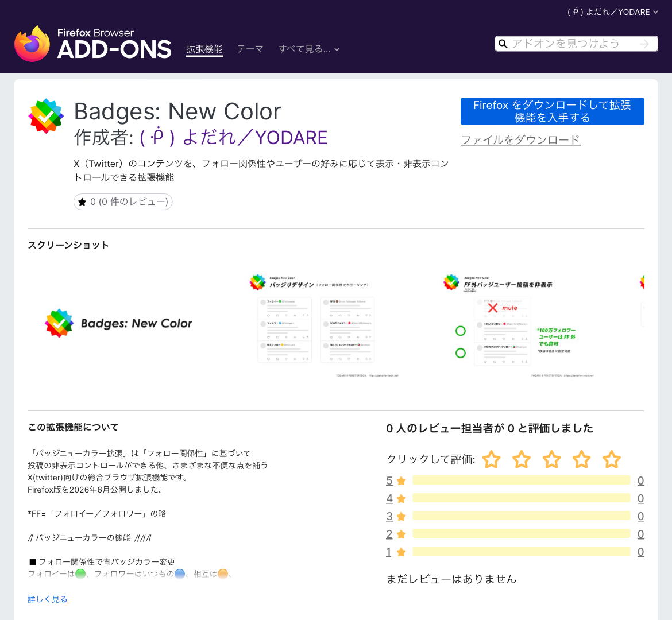Rate the add-on two stars
This screenshot has height=620, width=672.
point(522,460)
